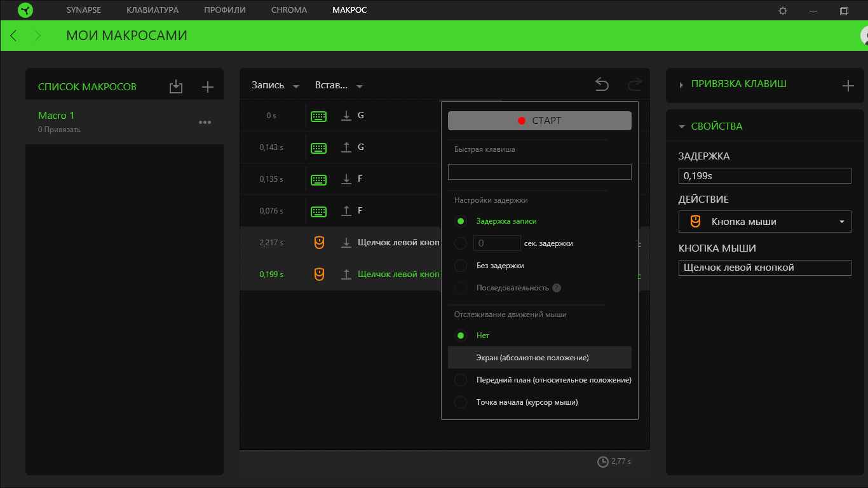Switch to ПРОФИЛИ tab
This screenshot has height=488, width=868.
click(x=225, y=10)
